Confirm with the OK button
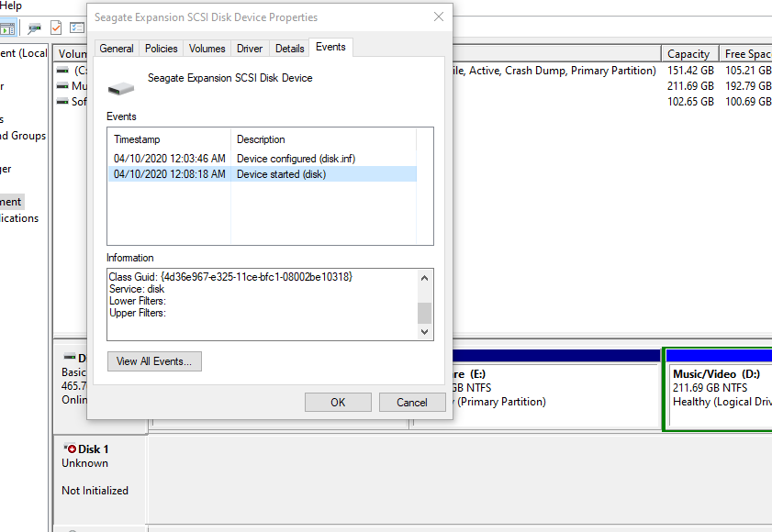Viewport: 772px width, 532px height. click(338, 402)
